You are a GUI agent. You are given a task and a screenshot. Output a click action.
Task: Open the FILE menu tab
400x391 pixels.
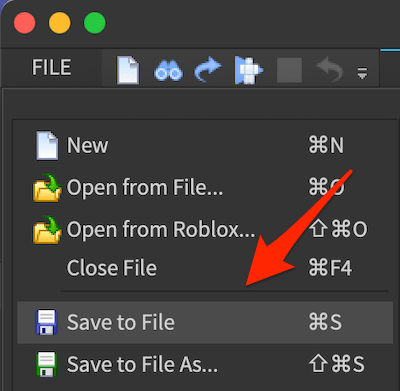(51, 67)
